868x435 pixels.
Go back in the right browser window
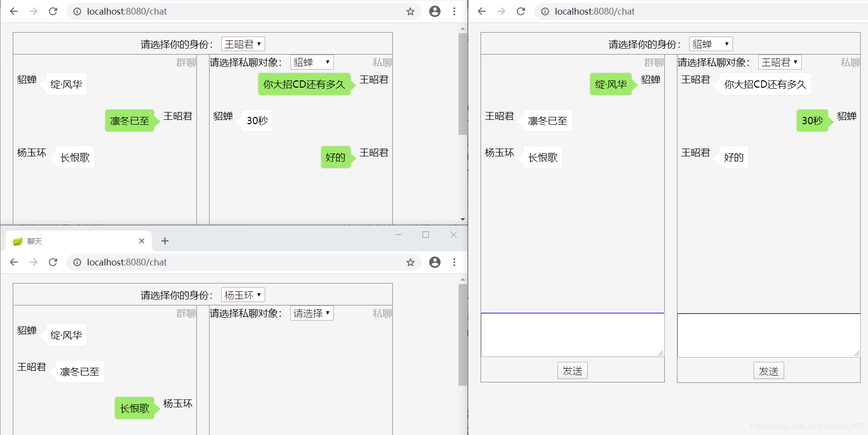(x=482, y=11)
